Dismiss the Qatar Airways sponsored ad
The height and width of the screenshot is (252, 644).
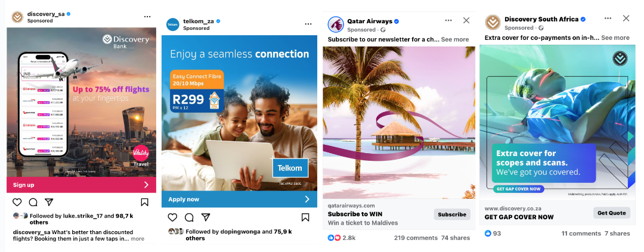tap(466, 20)
